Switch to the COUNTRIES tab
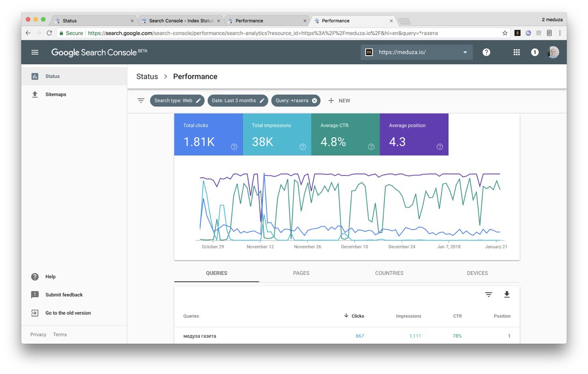The height and width of the screenshot is (374, 588). 389,273
